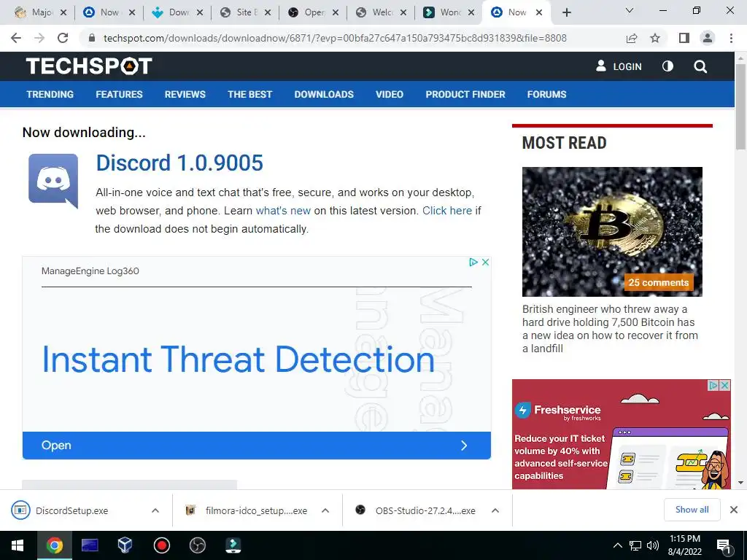Open the OBS-Studio-27.2.4 downloaded file
Image resolution: width=747 pixels, height=560 pixels.
(x=425, y=510)
